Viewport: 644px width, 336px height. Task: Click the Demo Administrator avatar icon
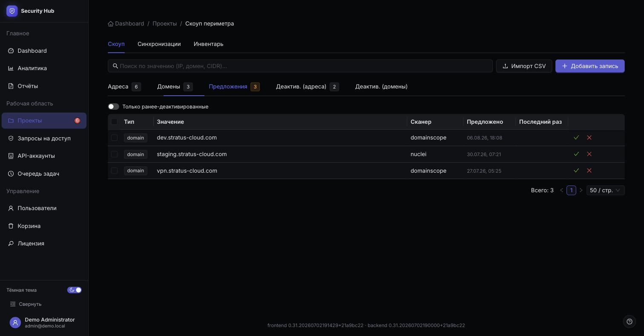(15, 323)
